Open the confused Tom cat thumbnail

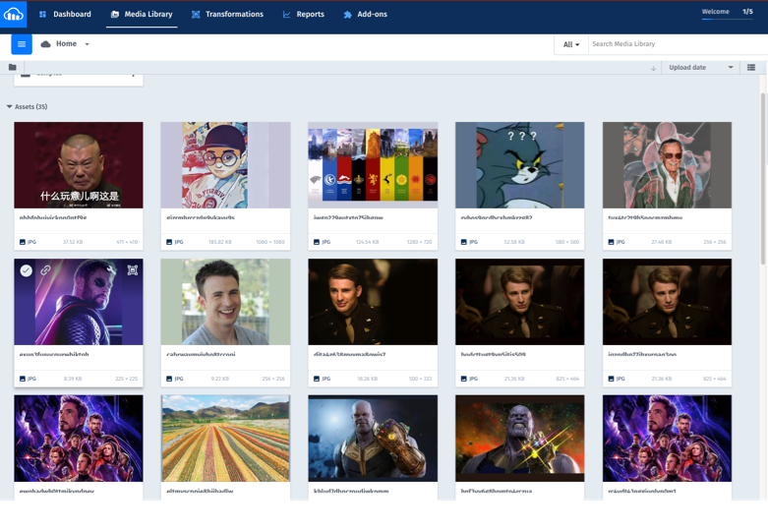[519, 165]
